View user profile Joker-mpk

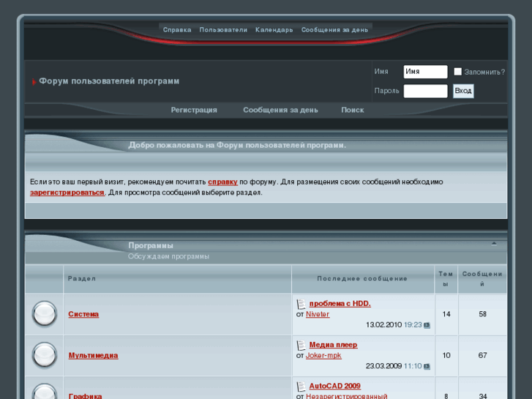tap(323, 356)
